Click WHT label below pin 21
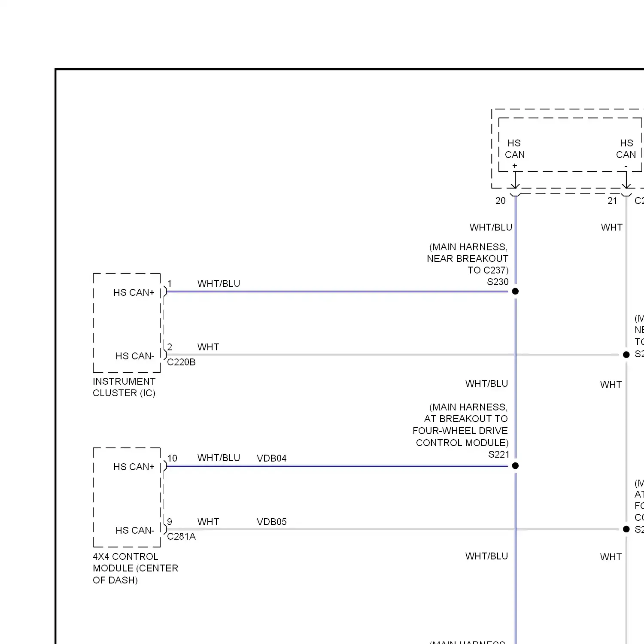Screen dimensions: 644x644 [x=611, y=228]
